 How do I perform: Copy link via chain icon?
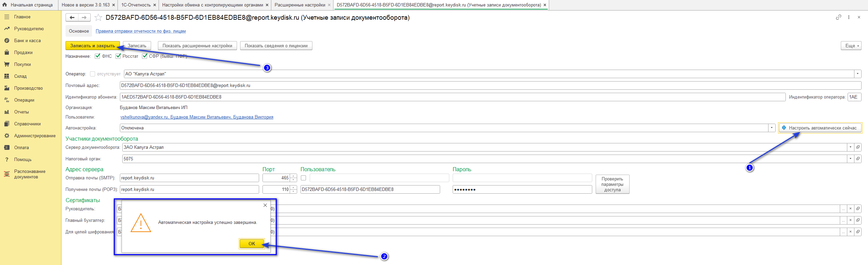[x=838, y=17]
